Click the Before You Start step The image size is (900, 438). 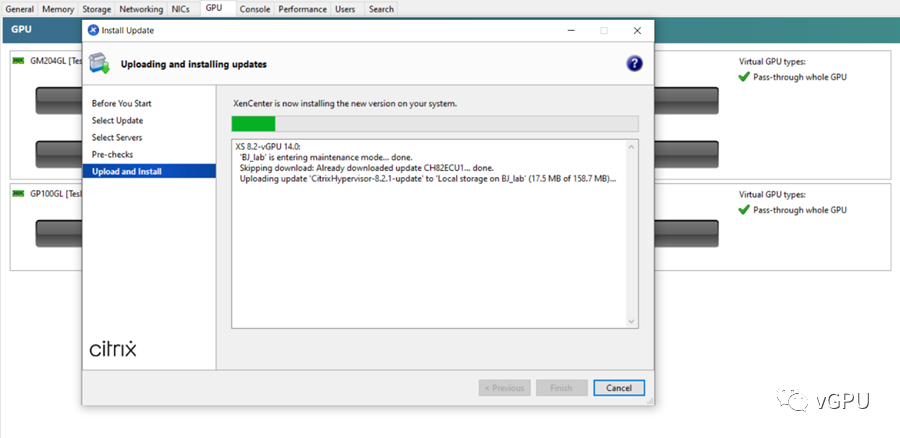click(x=122, y=103)
